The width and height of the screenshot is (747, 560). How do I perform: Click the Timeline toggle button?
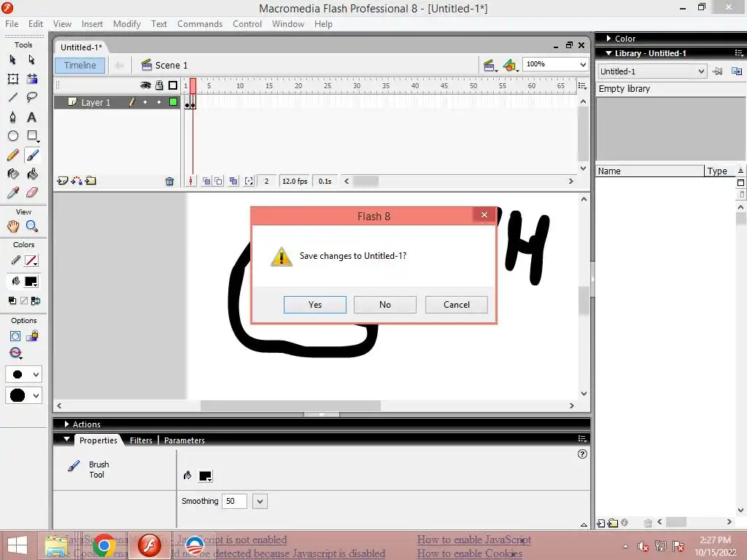80,65
